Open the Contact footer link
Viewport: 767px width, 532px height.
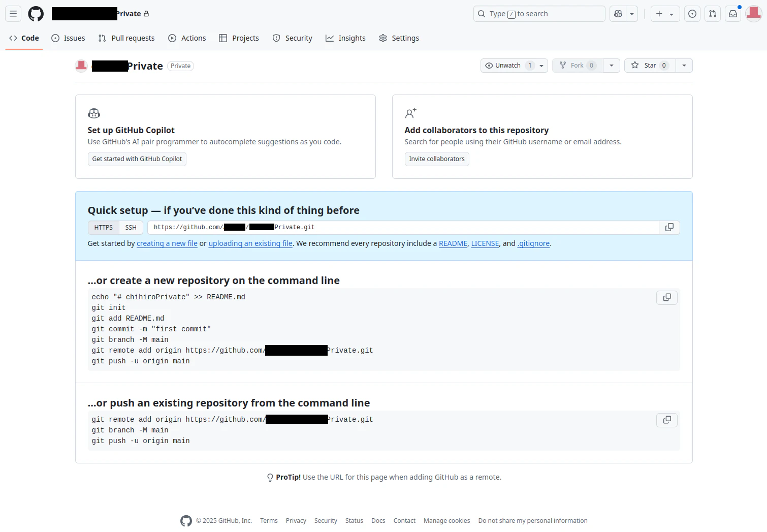point(404,521)
